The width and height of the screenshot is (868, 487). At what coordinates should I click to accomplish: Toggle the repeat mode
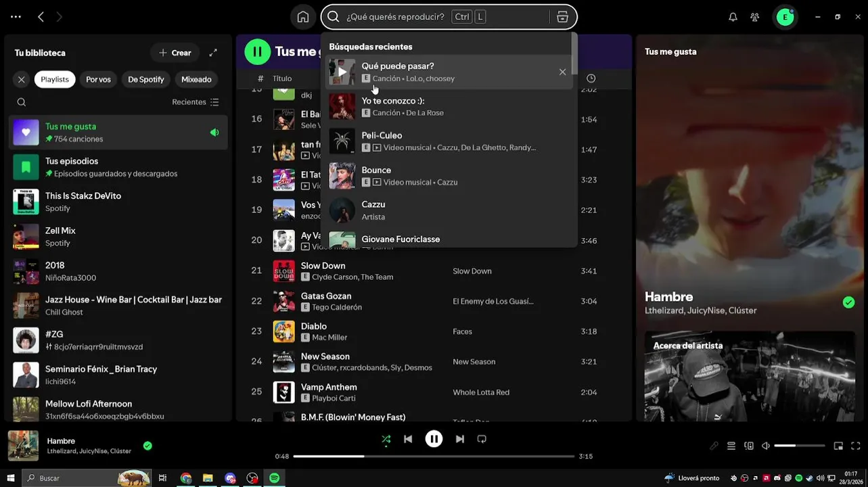[x=482, y=439]
